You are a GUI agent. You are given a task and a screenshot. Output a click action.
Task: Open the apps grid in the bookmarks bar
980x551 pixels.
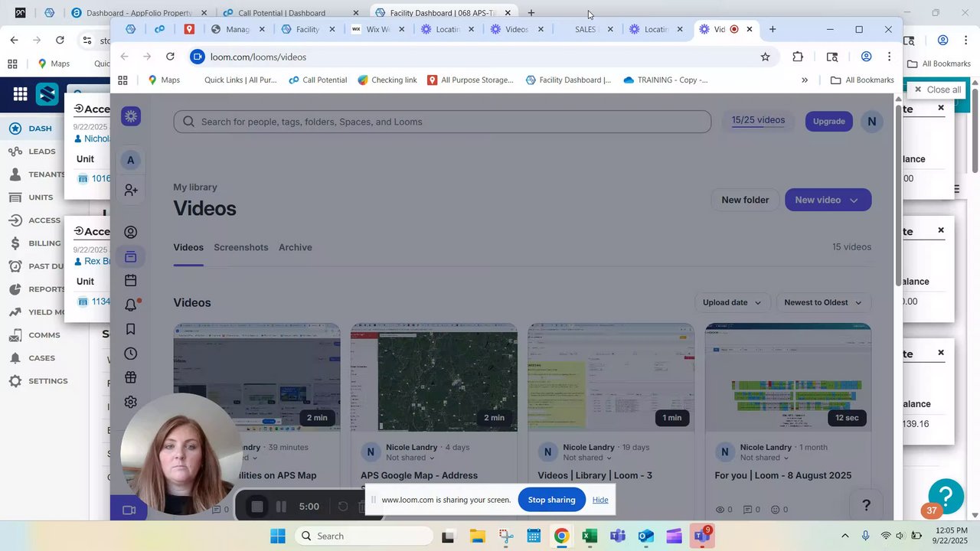point(122,80)
